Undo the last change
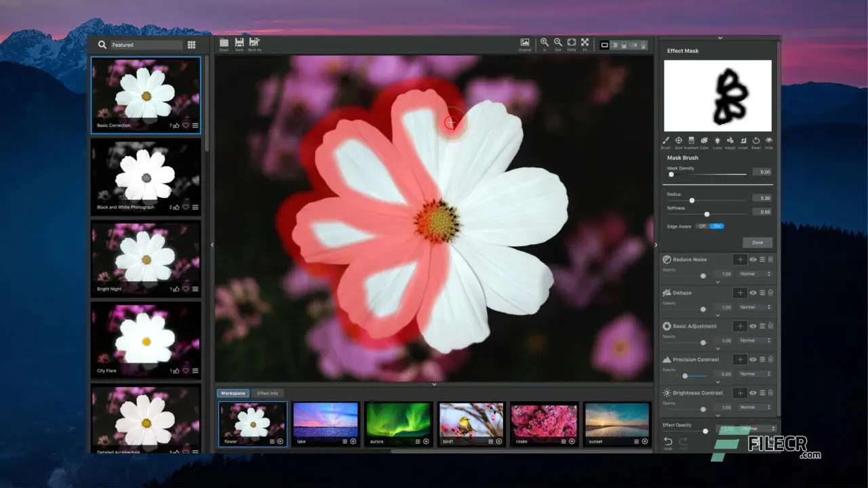 (x=668, y=442)
